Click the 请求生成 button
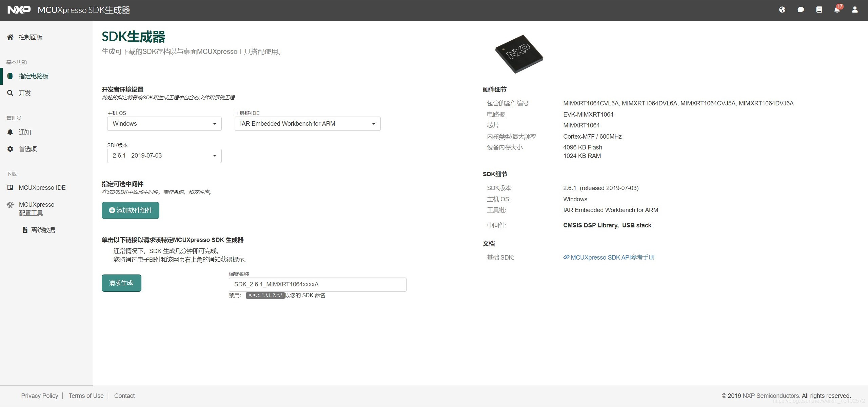Viewport: 868px width, 407px height. click(x=121, y=283)
